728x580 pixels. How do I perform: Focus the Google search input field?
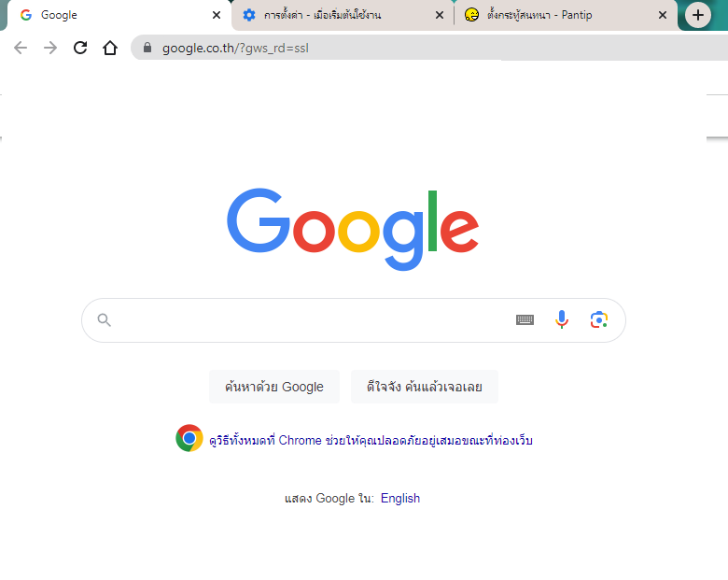click(x=311, y=320)
